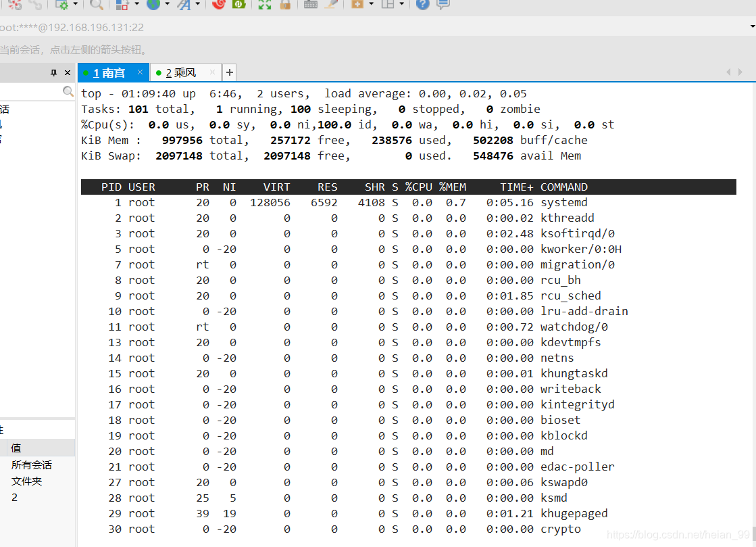Click the globe encoding icon
756x547 pixels.
153,4
